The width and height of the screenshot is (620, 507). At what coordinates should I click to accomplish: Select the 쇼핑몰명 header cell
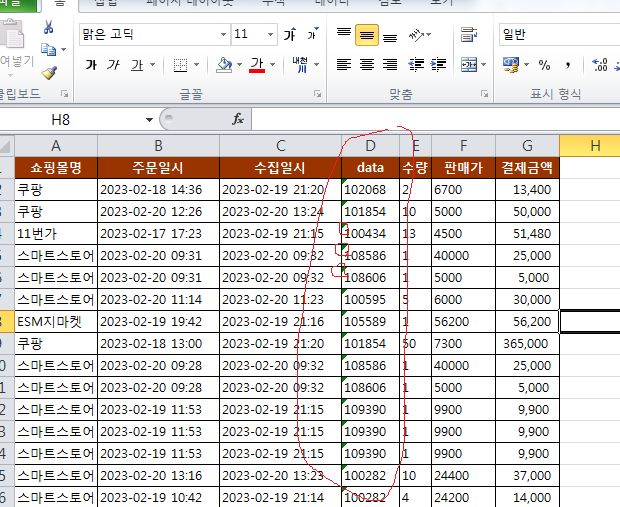(x=56, y=168)
